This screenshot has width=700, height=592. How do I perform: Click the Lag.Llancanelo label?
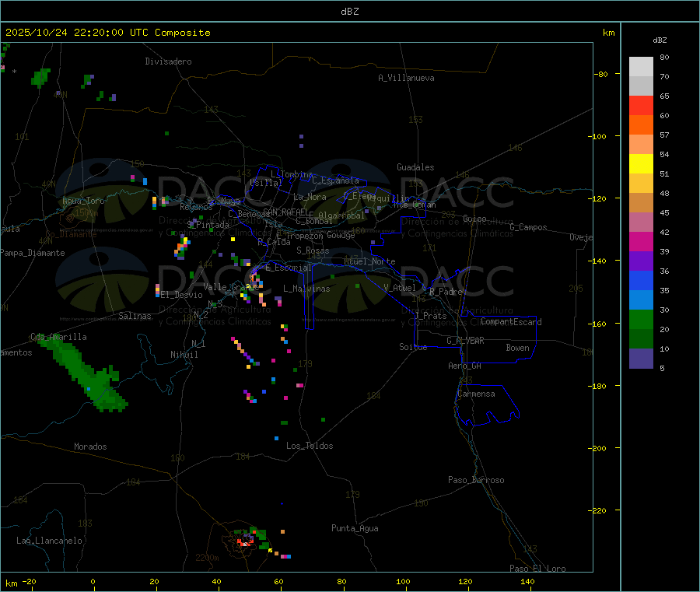(x=49, y=541)
